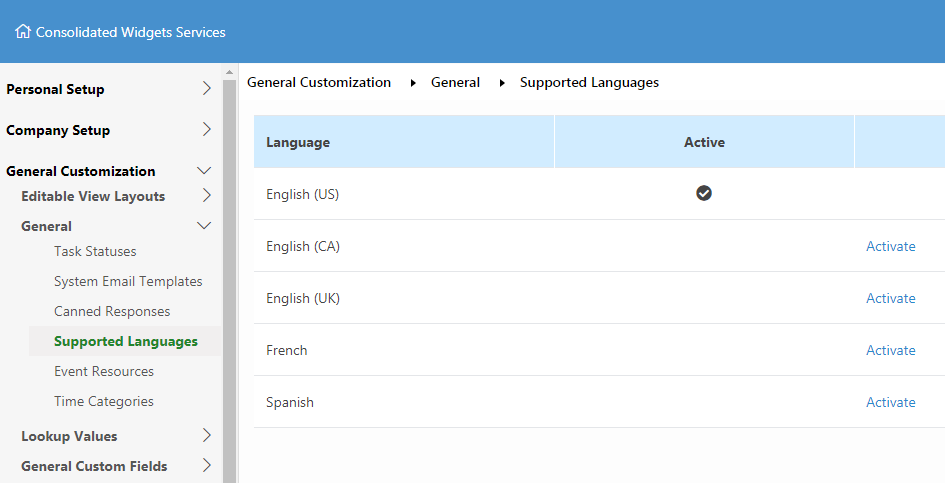Click the English (US) active checkmark icon
This screenshot has width=945, height=483.
703,193
